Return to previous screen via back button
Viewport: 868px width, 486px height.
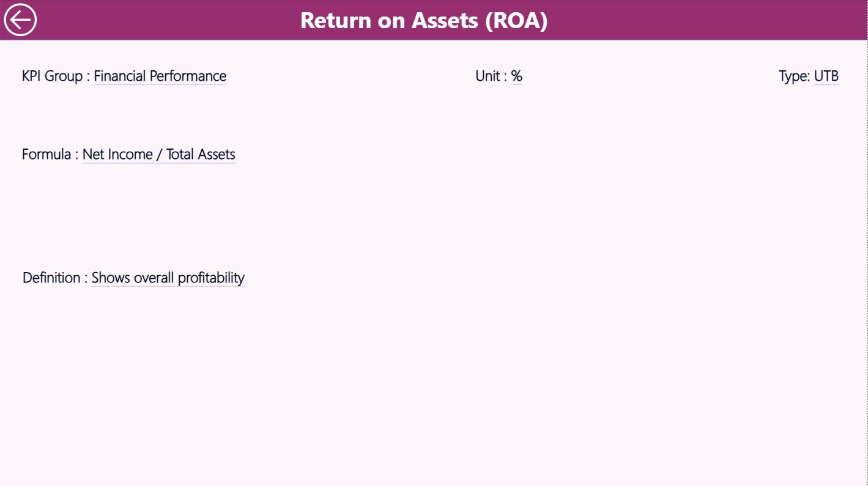[20, 19]
